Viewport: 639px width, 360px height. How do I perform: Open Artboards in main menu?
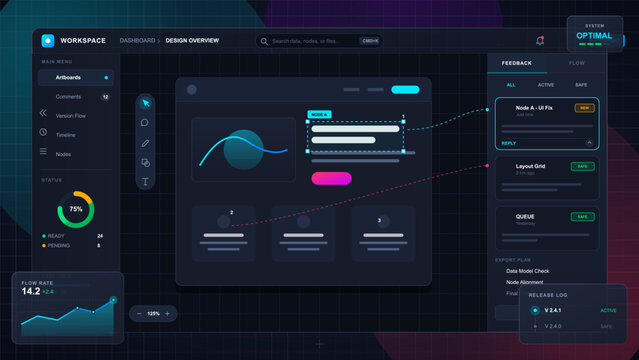click(76, 77)
